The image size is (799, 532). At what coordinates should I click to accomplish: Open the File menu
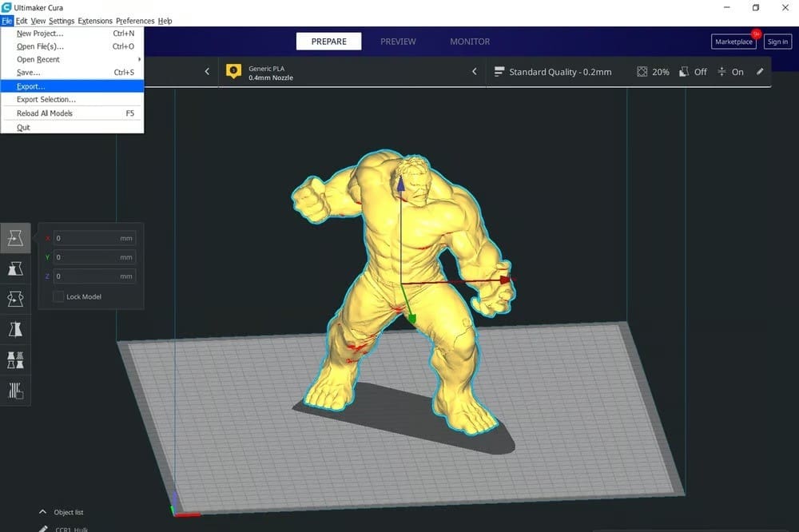6,21
